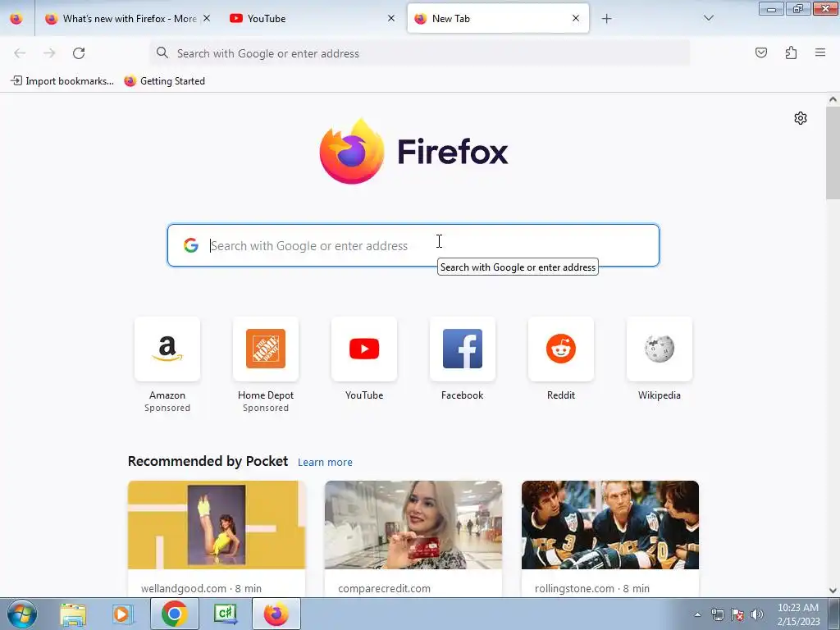Expand the list all tabs chevron
The width and height of the screenshot is (840, 630).
coord(708,18)
